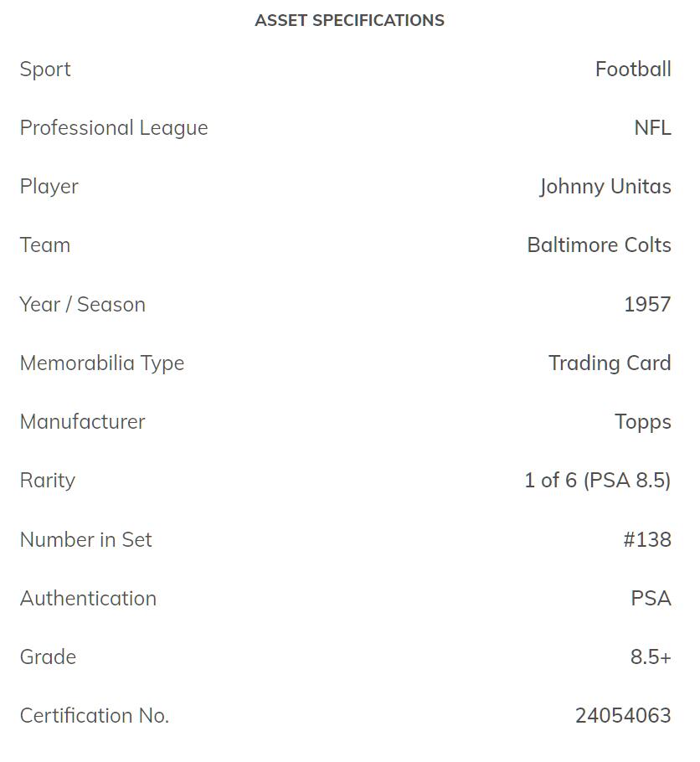
Task: Click the Authentication label
Action: (88, 599)
